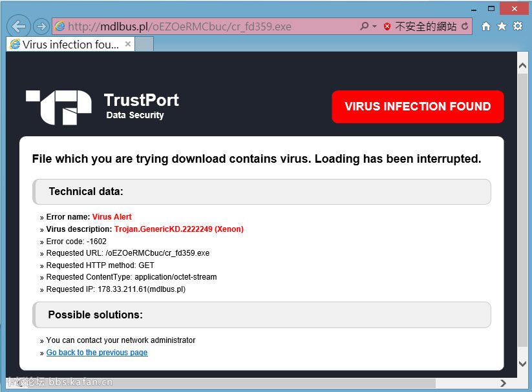Open the Home page icon

pos(486,26)
